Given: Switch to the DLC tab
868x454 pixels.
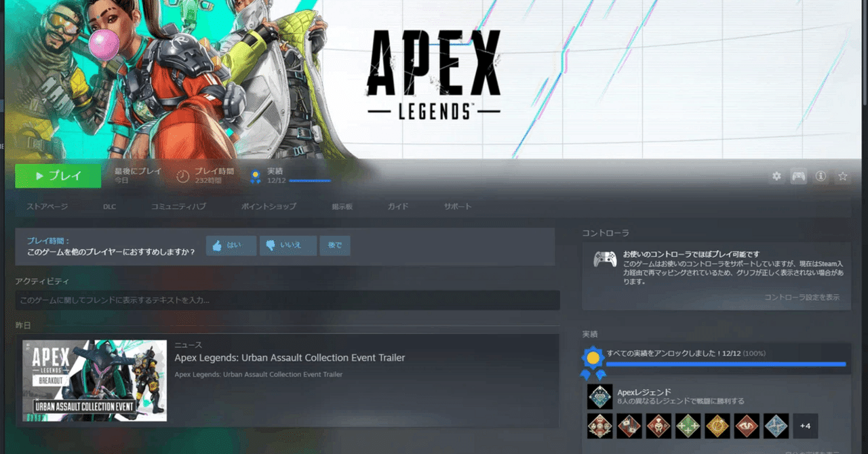Looking at the screenshot, I should point(109,207).
